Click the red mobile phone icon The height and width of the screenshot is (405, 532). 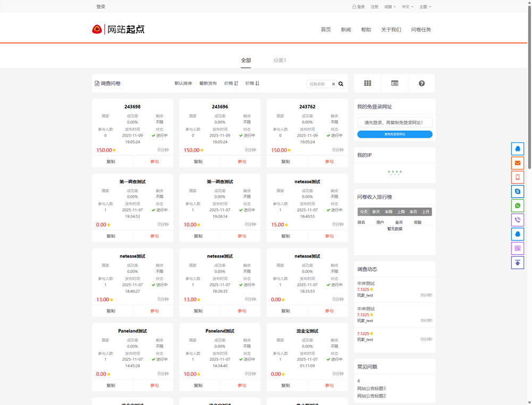click(x=517, y=177)
